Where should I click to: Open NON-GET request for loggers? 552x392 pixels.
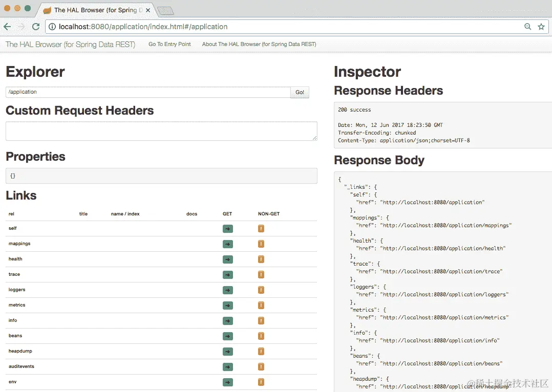(261, 290)
